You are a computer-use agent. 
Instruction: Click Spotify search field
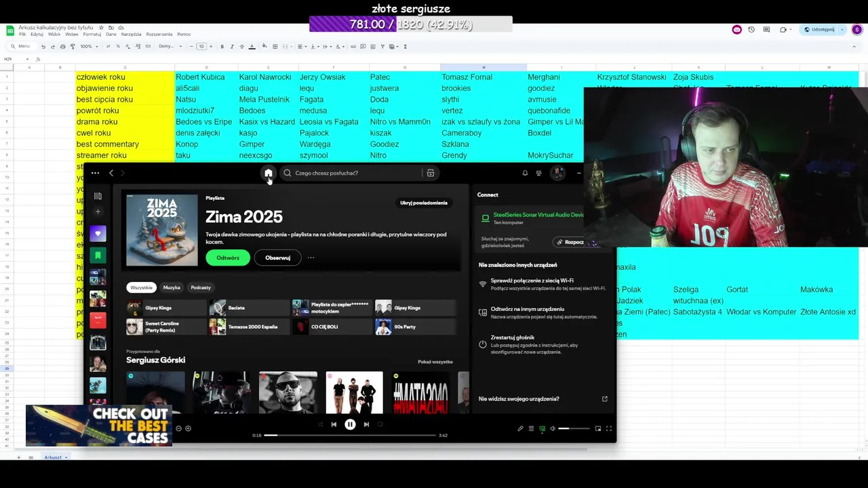(353, 173)
